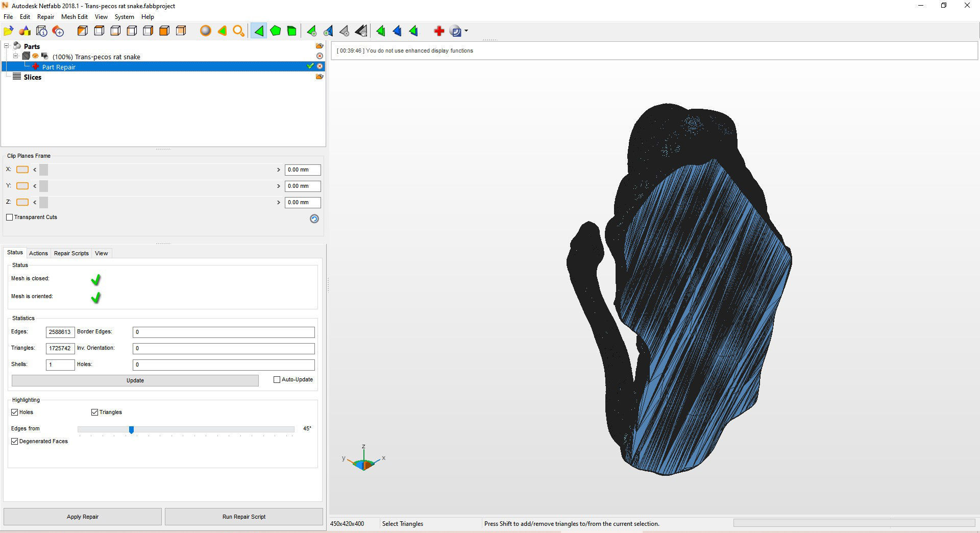Uncheck the Degenerated Faces checkbox
The height and width of the screenshot is (533, 980).
tap(14, 441)
